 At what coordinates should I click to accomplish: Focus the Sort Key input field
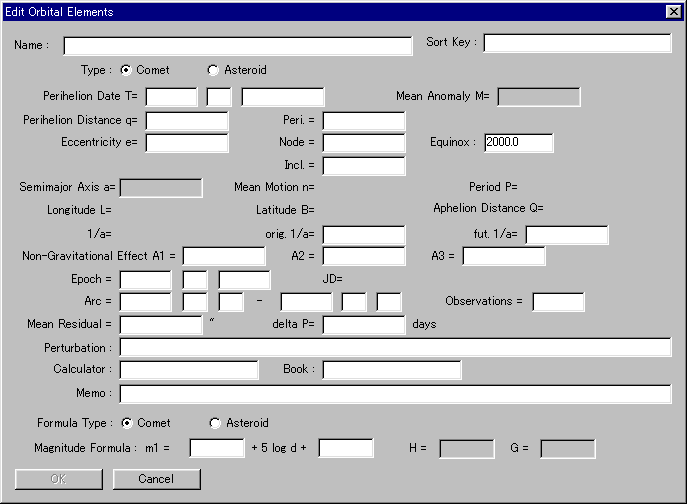(577, 43)
